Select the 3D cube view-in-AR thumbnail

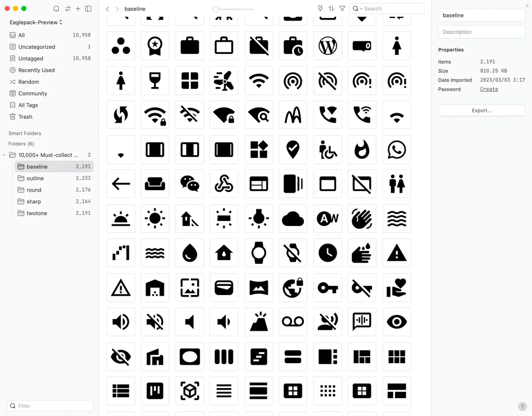pyautogui.click(x=190, y=391)
